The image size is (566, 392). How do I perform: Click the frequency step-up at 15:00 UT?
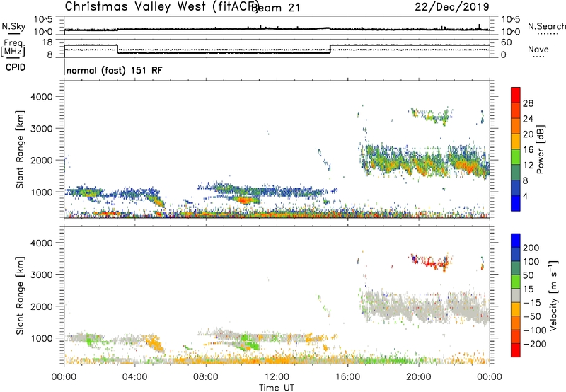click(330, 49)
